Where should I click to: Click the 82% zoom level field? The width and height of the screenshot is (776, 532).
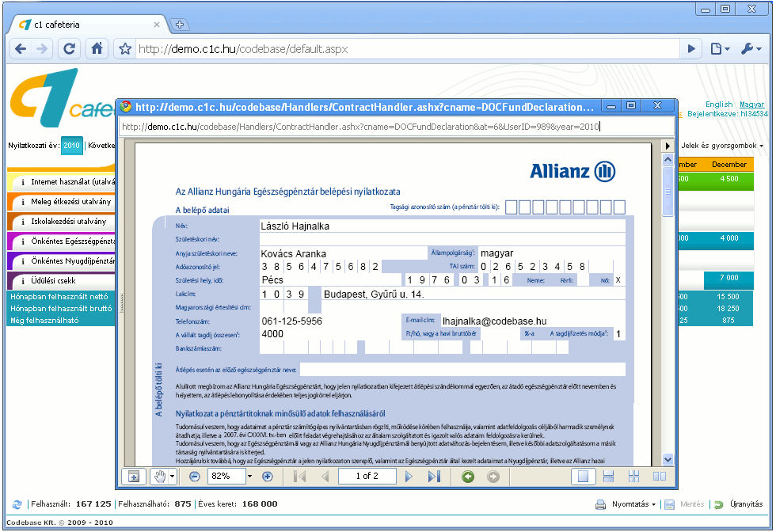[x=226, y=476]
